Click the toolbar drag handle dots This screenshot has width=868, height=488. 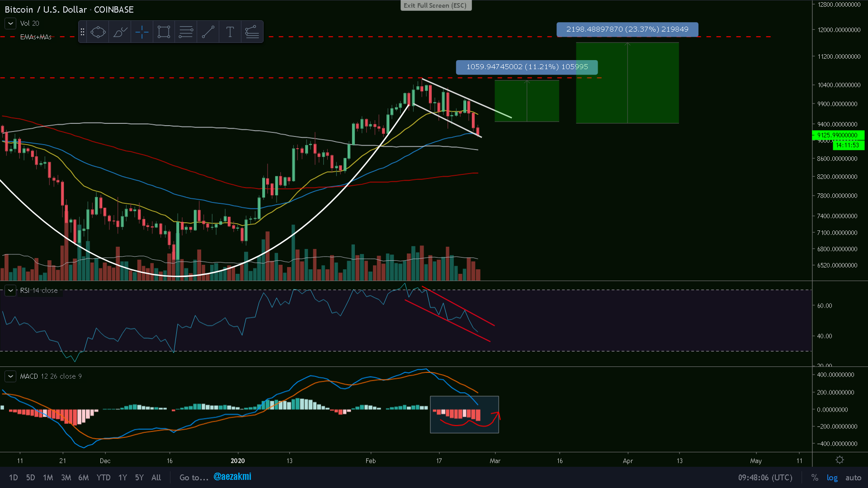point(82,32)
